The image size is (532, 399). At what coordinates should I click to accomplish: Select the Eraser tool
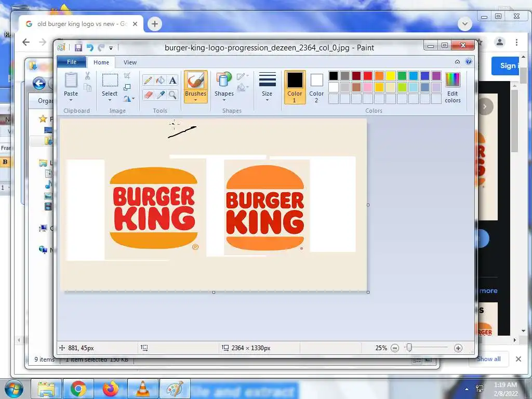148,95
